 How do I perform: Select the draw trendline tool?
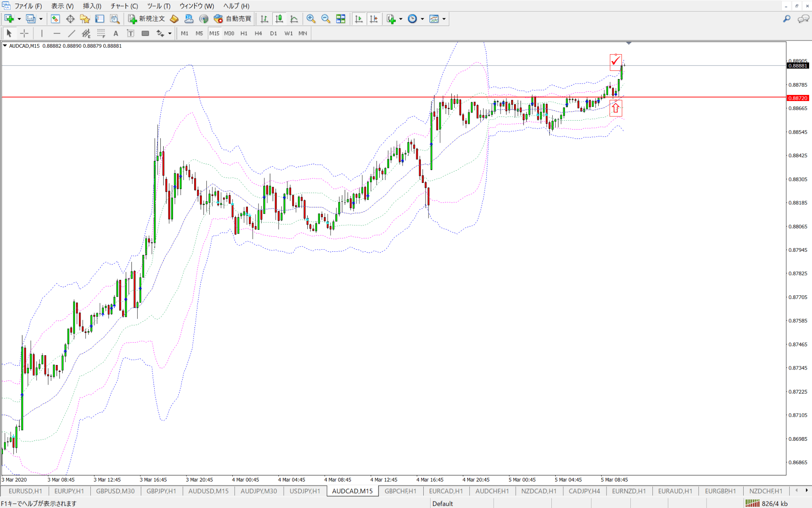(72, 33)
